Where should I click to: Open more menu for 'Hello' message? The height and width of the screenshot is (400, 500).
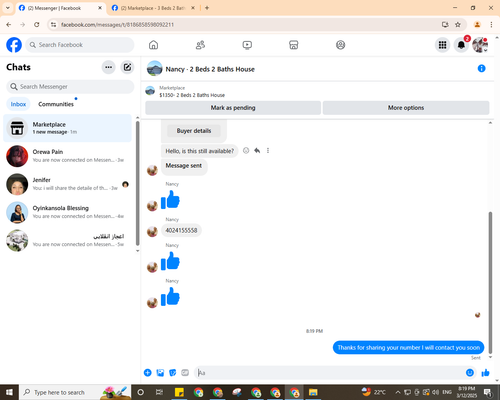coord(268,151)
